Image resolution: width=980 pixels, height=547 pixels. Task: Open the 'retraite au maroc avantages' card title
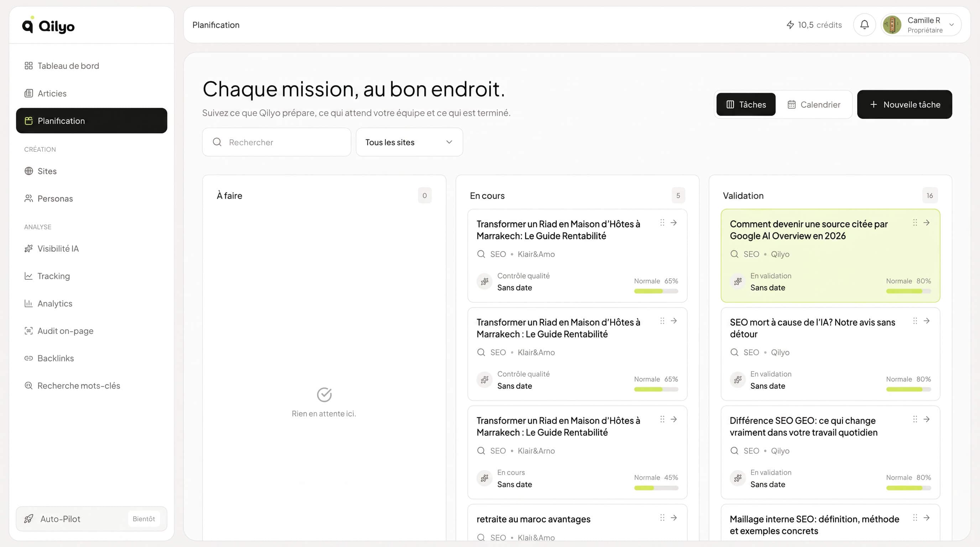pos(533,519)
